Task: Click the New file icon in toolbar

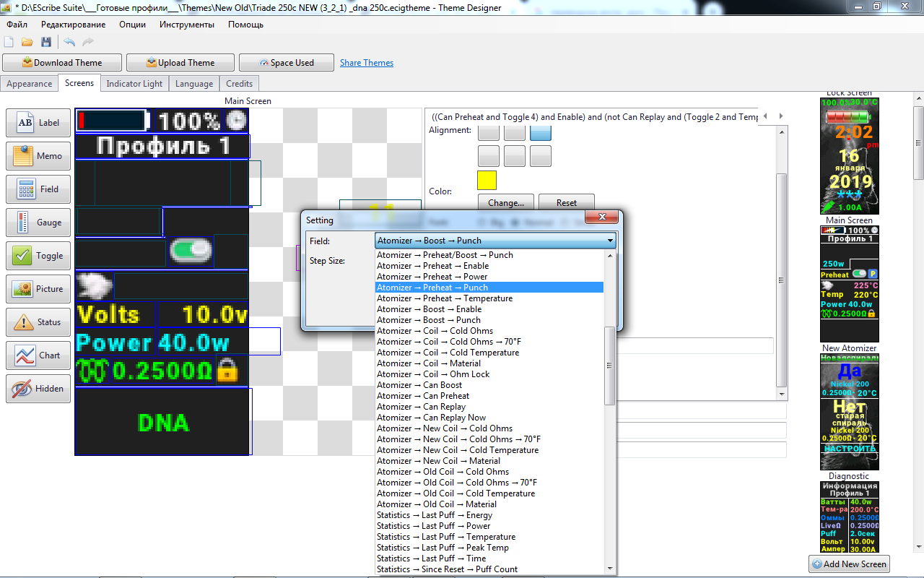Action: point(11,42)
